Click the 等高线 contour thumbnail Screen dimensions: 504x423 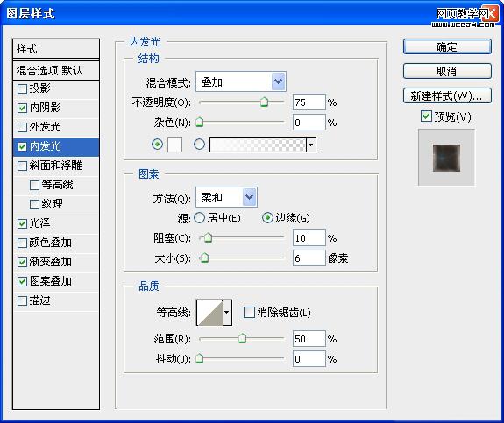[209, 312]
